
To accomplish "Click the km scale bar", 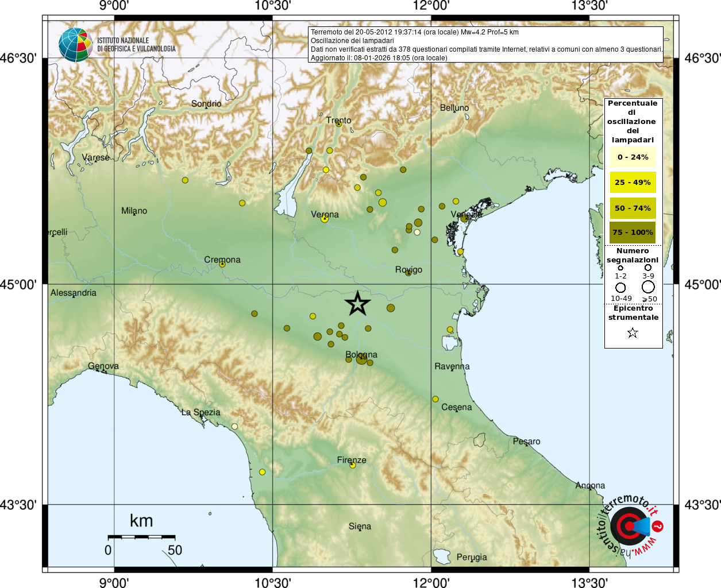I will coord(141,537).
